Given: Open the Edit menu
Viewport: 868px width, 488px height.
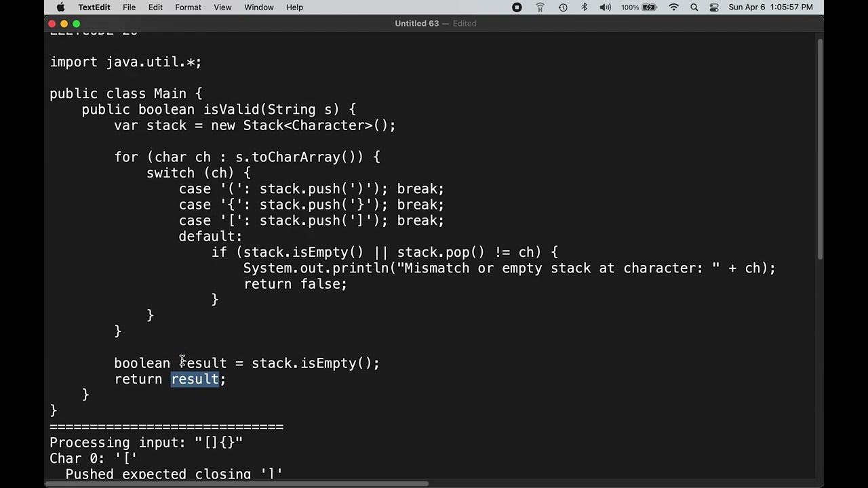Looking at the screenshot, I should coord(155,7).
